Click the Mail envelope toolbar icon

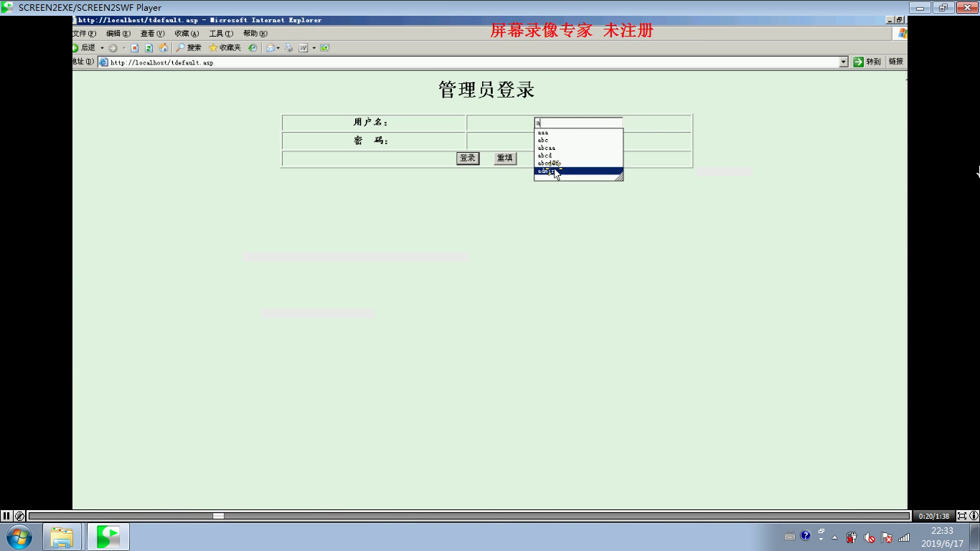(270, 48)
